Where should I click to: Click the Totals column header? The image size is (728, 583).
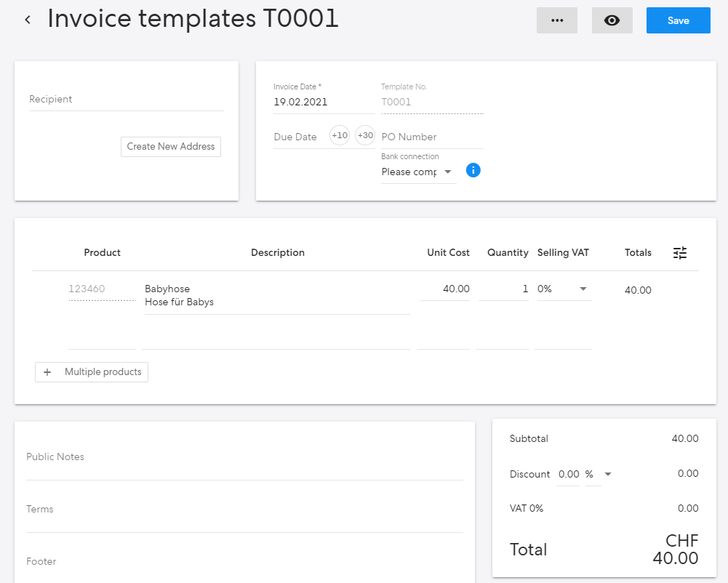[638, 252]
